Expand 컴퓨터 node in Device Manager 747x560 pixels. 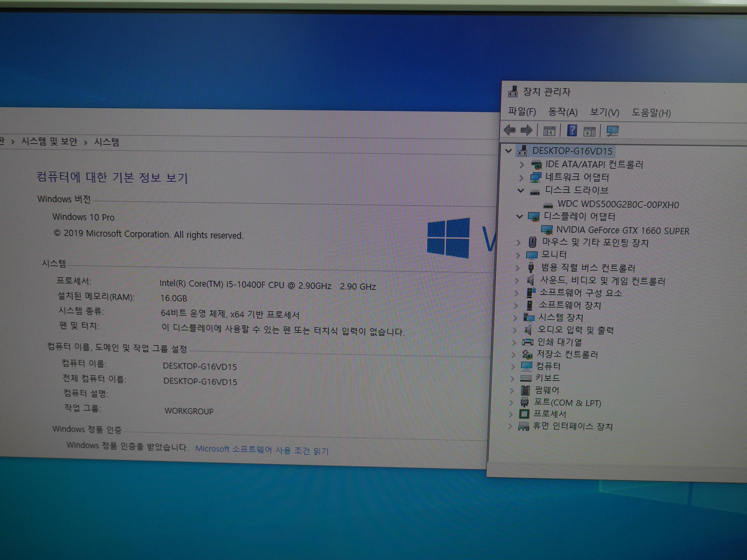pyautogui.click(x=513, y=366)
